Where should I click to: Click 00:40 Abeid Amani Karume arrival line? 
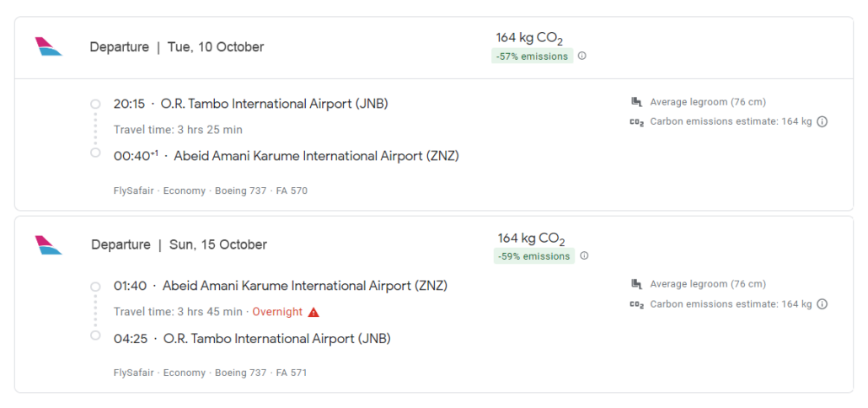tap(287, 156)
